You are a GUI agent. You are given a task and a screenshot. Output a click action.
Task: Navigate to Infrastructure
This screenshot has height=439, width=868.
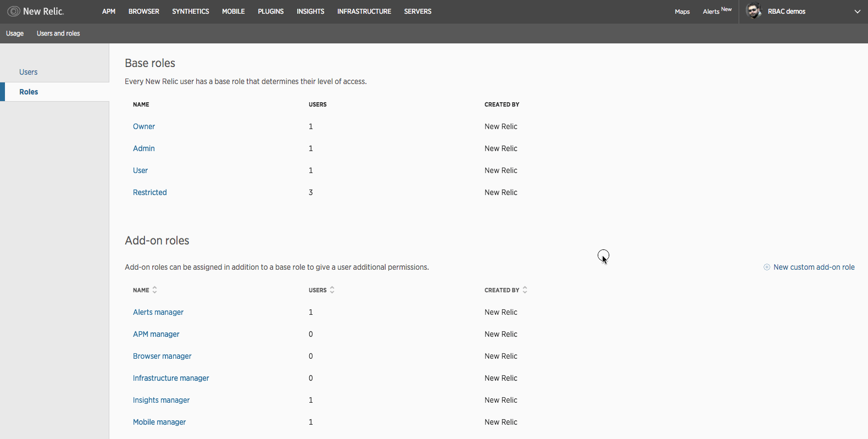364,12
